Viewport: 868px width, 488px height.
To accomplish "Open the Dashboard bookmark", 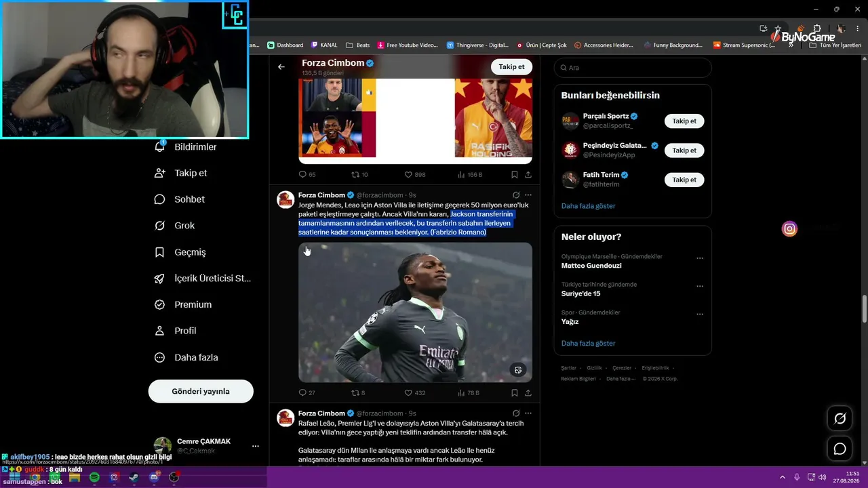I will pos(285,45).
